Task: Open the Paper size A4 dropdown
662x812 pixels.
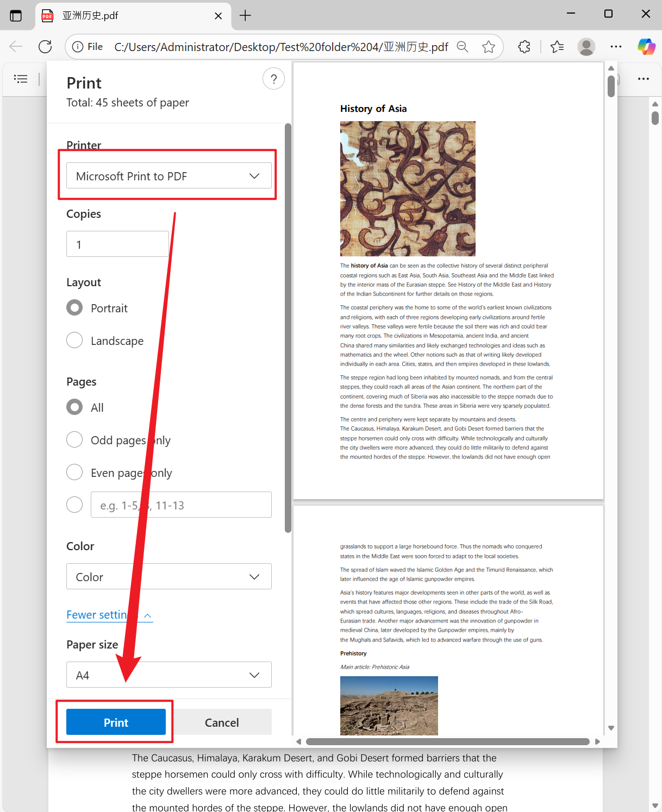Action: [x=169, y=675]
